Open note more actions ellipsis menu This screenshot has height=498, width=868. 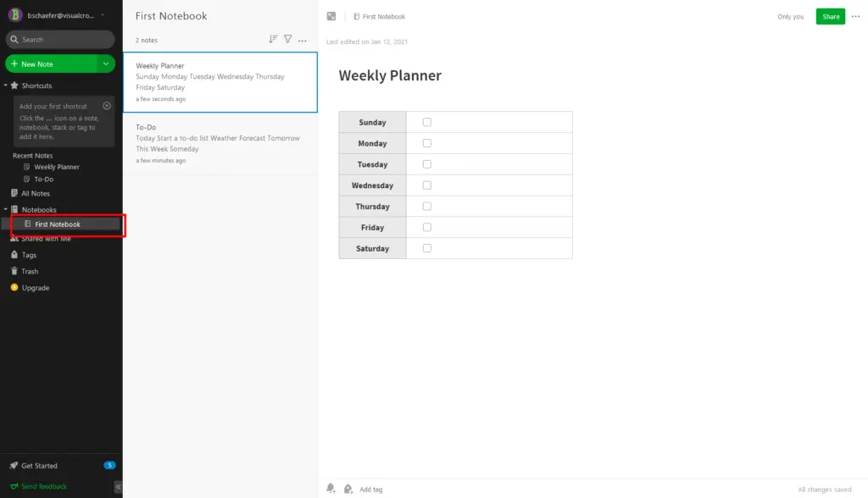[x=855, y=17]
